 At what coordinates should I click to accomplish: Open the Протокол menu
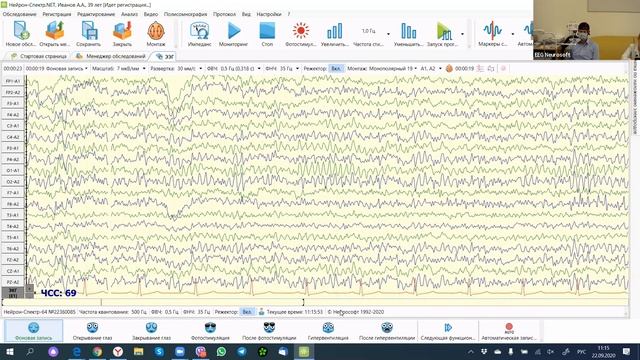point(224,14)
